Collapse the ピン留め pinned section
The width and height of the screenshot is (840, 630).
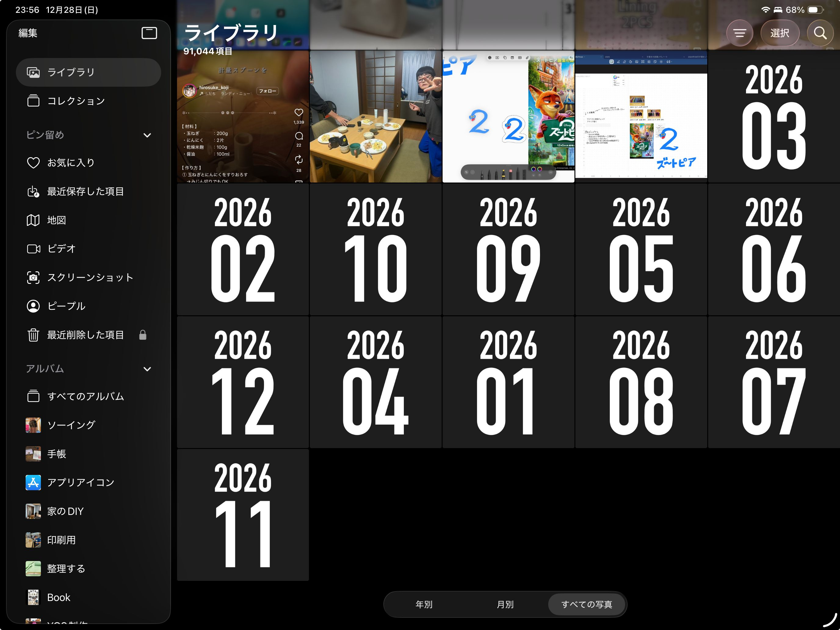pos(147,135)
